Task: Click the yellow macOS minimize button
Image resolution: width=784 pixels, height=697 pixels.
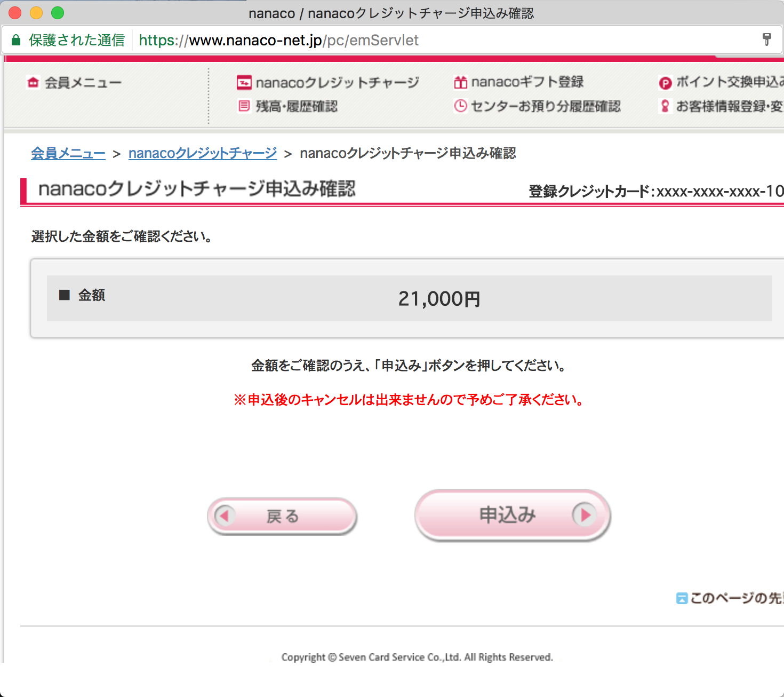Action: 36,13
